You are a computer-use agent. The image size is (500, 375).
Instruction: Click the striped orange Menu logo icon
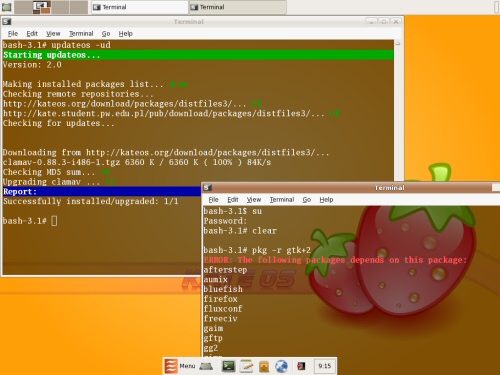tap(171, 366)
